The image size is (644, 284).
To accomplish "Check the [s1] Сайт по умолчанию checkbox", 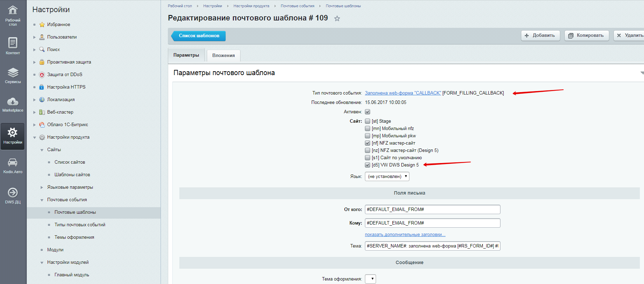I will click(x=367, y=158).
